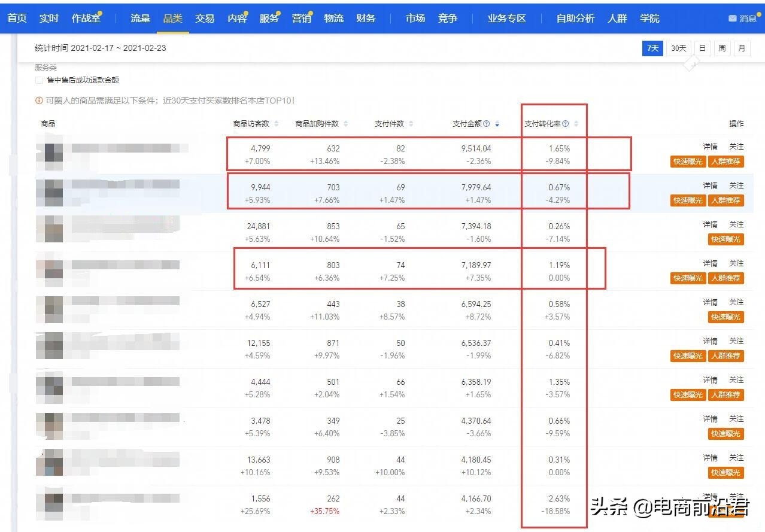Select the 月 monthly view option
This screenshot has height=532, width=765.
click(x=742, y=48)
